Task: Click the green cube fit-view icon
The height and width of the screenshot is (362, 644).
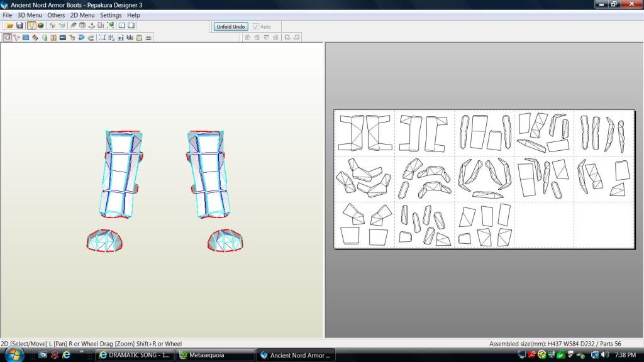Action: coord(110,25)
